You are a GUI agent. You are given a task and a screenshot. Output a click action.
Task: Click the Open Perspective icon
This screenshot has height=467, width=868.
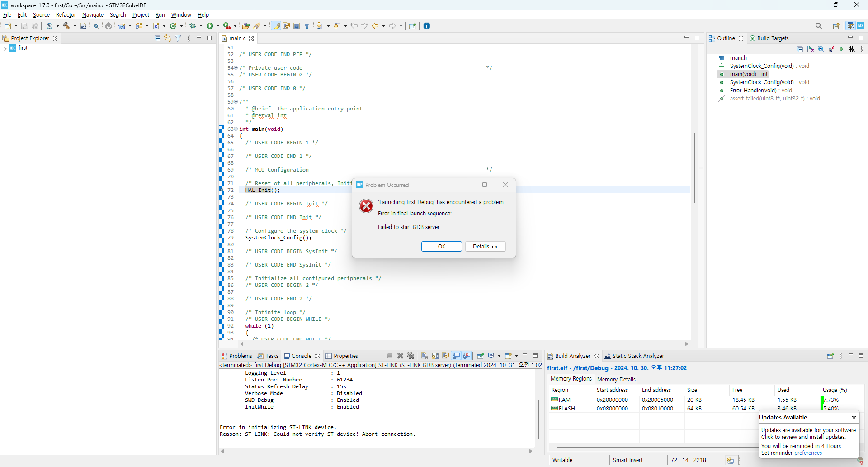pyautogui.click(x=836, y=26)
